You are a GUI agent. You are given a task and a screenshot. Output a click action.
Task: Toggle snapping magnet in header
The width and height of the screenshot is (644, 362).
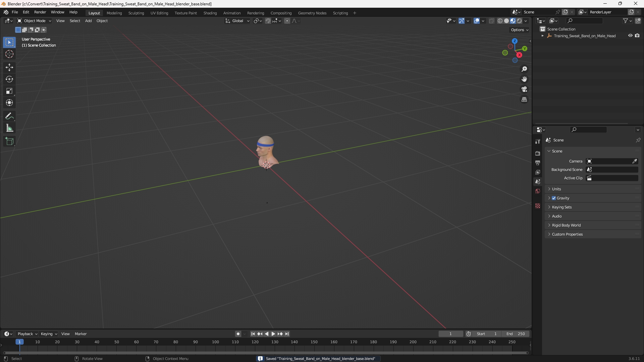pyautogui.click(x=268, y=21)
